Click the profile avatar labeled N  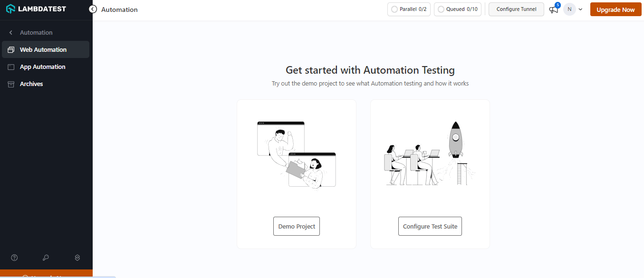(569, 9)
